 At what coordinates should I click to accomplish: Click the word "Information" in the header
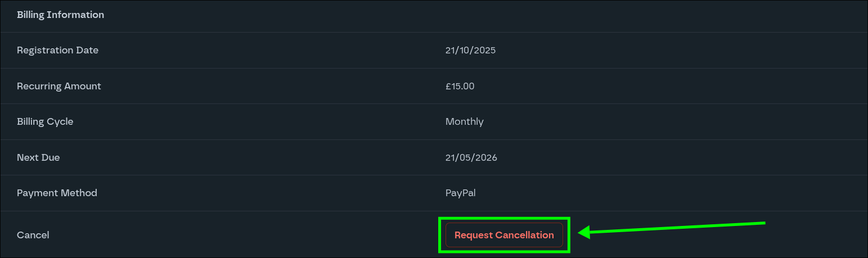click(x=75, y=15)
